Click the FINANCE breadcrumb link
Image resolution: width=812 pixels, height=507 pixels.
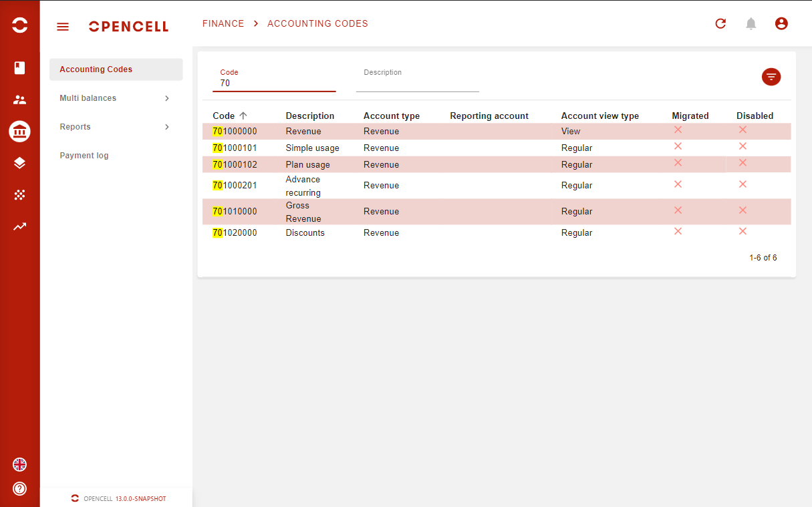pyautogui.click(x=223, y=23)
